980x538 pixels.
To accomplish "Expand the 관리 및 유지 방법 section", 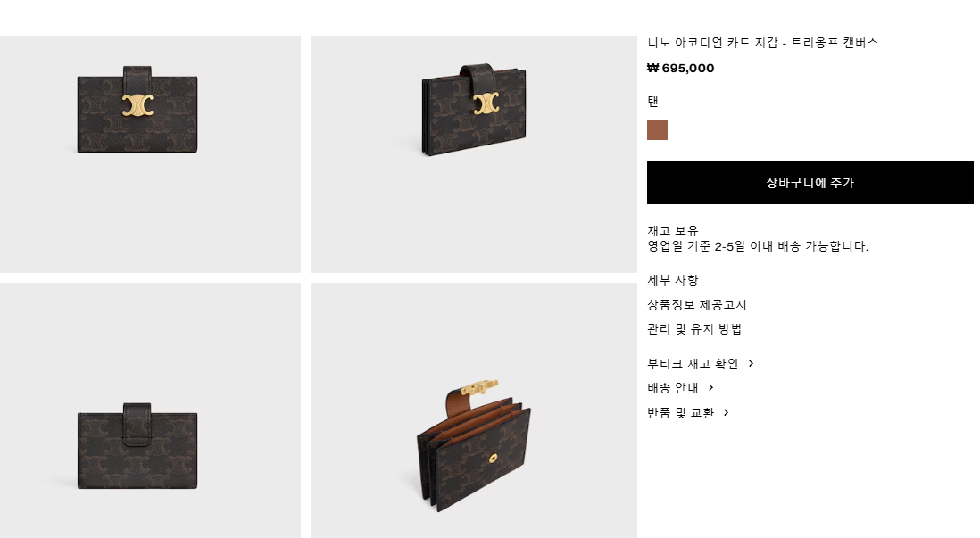I will tap(694, 328).
